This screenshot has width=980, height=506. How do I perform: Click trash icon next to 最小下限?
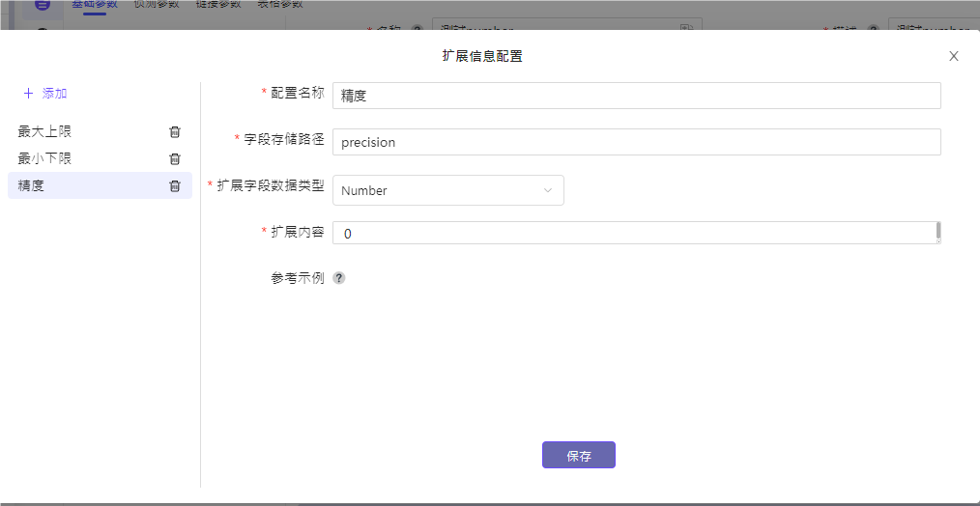click(x=175, y=159)
